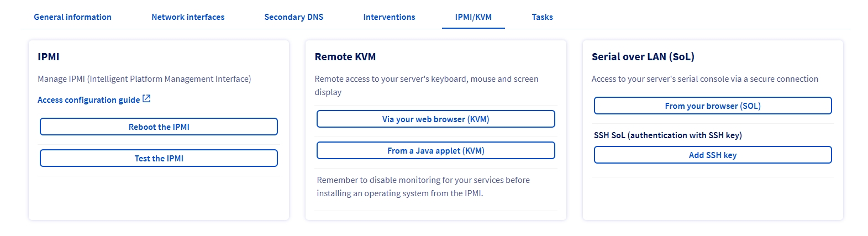Click the IPMI/KVM tab
Image resolution: width=868 pixels, height=236 pixels.
click(x=473, y=17)
